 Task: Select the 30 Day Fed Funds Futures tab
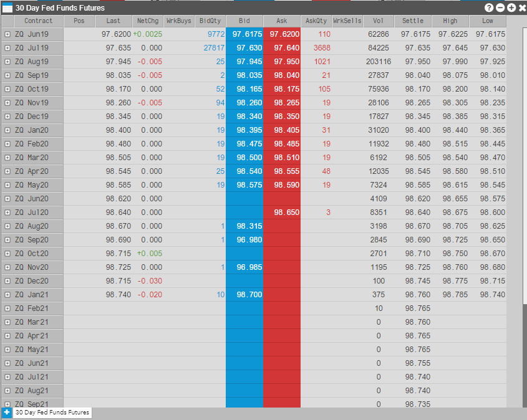click(52, 413)
